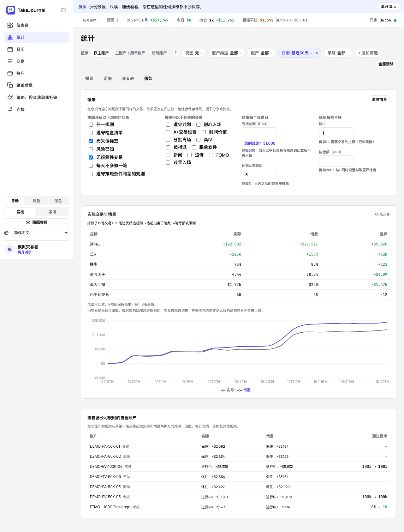Open the 交叉表 tab
Image resolution: width=404 pixels, height=532 pixels.
click(x=128, y=79)
